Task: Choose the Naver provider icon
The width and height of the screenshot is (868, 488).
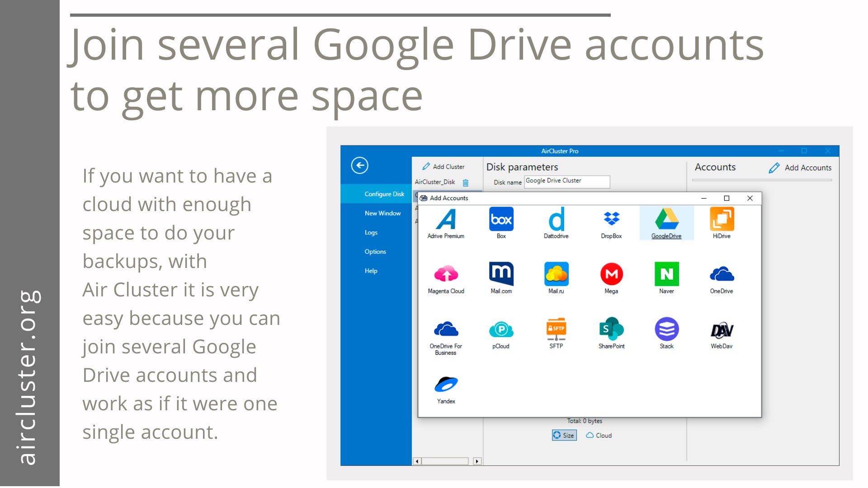Action: coord(666,278)
